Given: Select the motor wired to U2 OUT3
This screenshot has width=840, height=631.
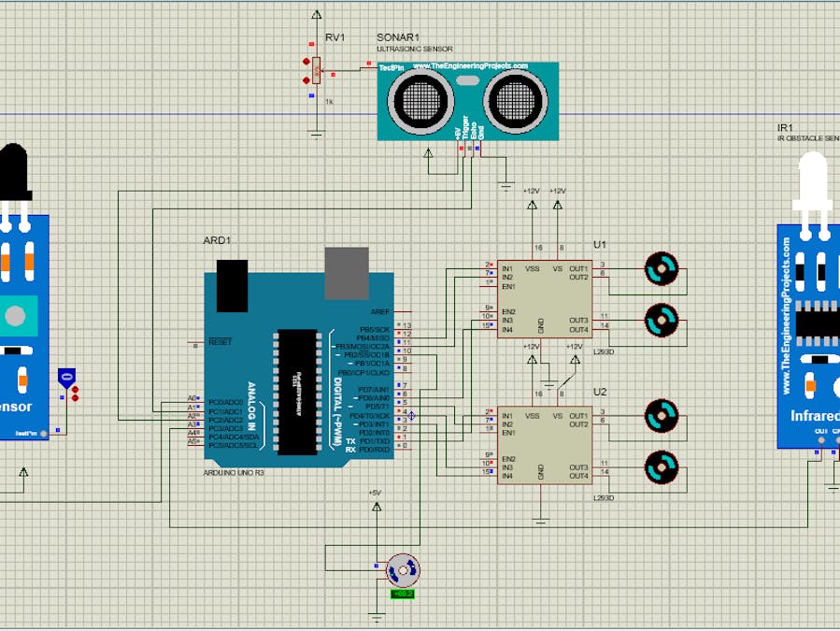Looking at the screenshot, I should [662, 467].
